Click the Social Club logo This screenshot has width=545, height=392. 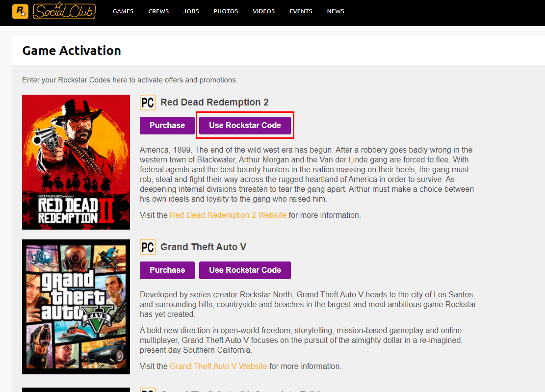pyautogui.click(x=64, y=11)
